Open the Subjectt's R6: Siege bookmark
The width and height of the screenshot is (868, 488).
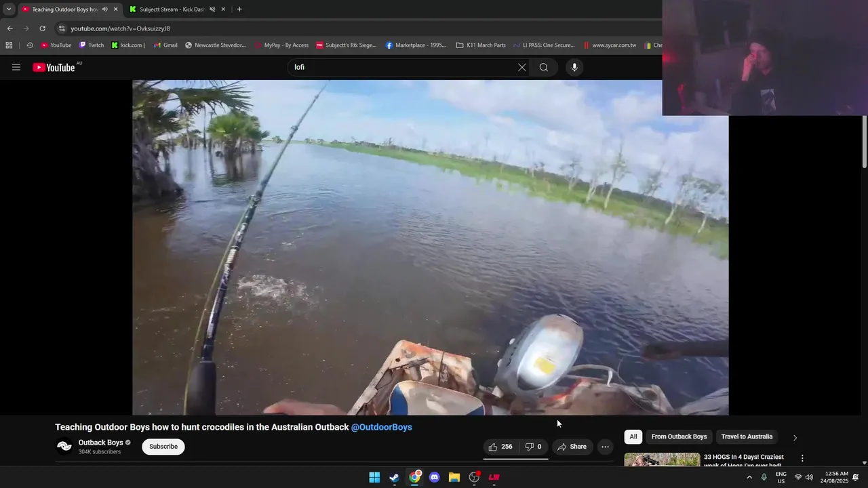click(347, 45)
